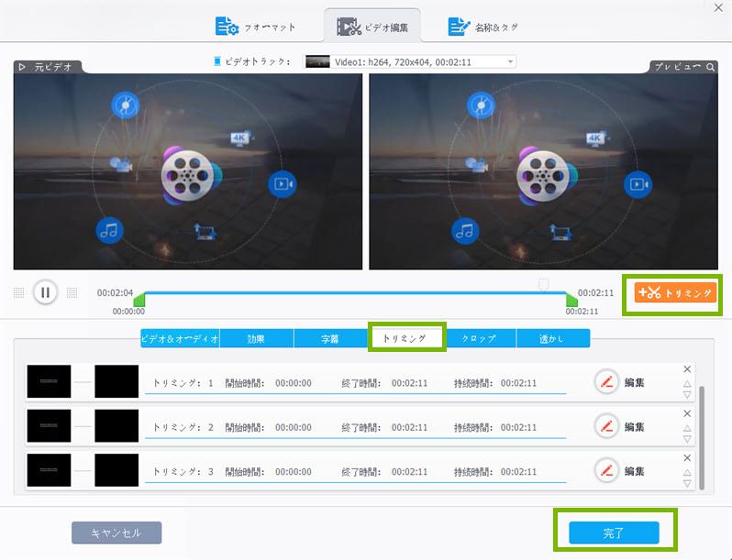Click the green end trim marker
732x560 pixels.
(x=572, y=300)
